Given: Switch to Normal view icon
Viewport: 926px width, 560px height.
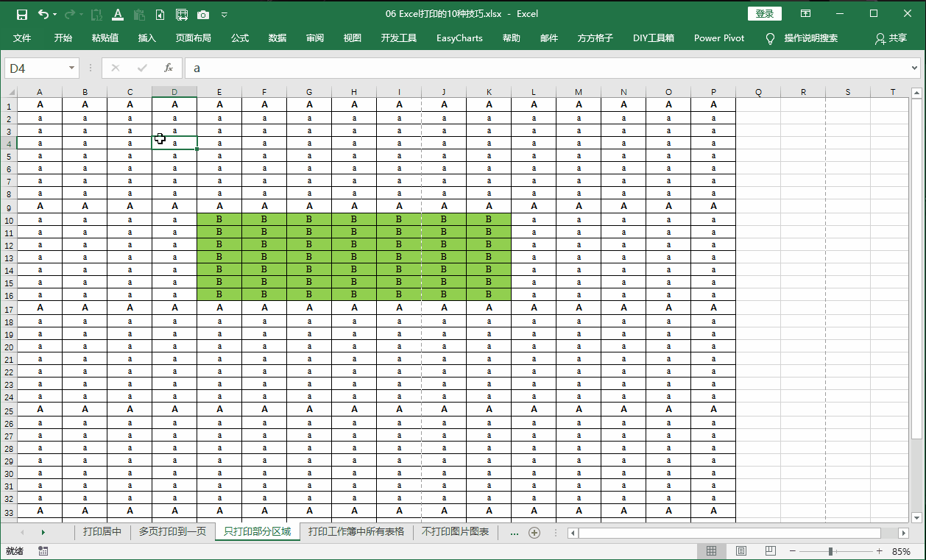Looking at the screenshot, I should (711, 551).
